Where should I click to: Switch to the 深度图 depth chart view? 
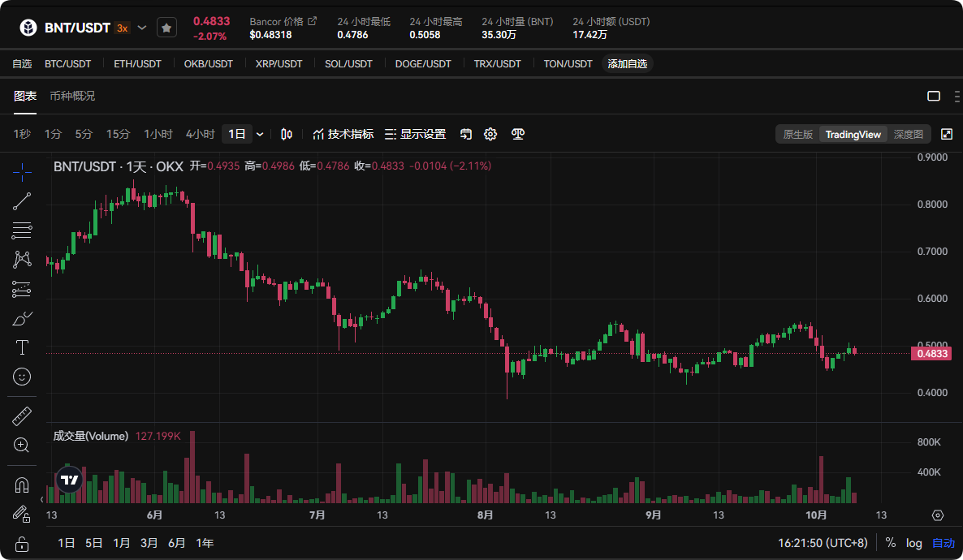pos(909,134)
